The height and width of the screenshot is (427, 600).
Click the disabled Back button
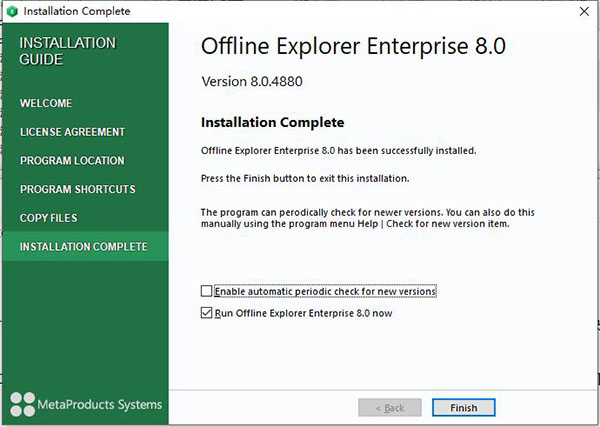(x=390, y=407)
